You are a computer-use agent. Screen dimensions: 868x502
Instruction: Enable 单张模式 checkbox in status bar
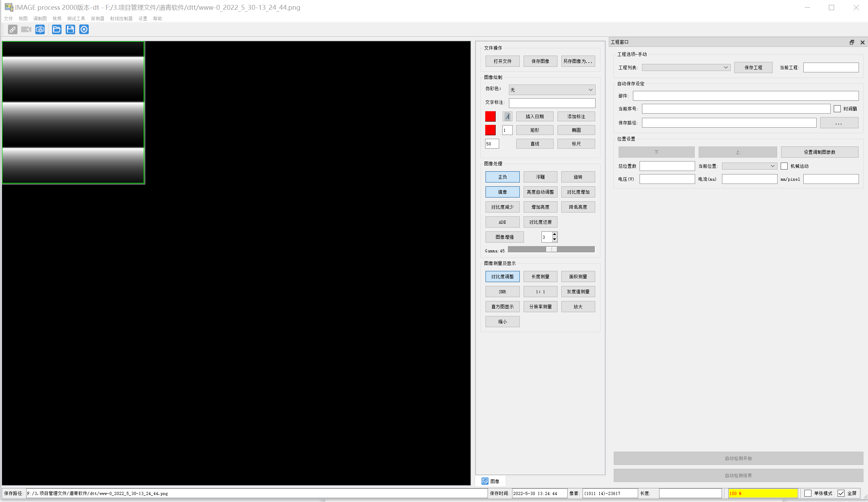tap(808, 493)
